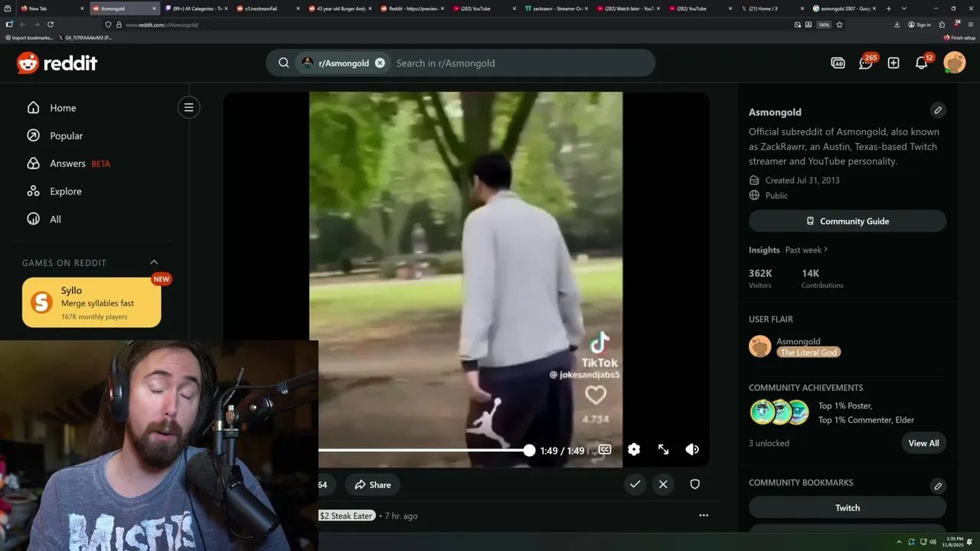This screenshot has height=551, width=980.
Task: Open the list all tabs dropdown arrow
Action: click(904, 8)
